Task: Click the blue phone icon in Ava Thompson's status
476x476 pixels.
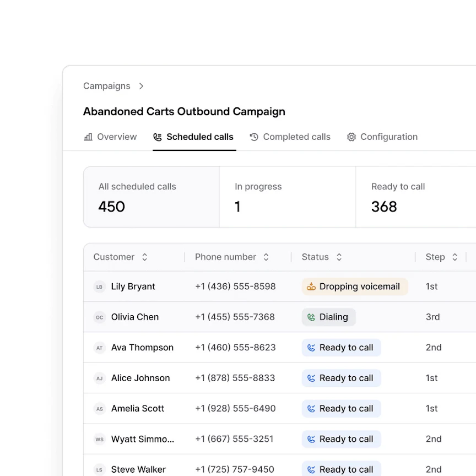Action: (311, 348)
